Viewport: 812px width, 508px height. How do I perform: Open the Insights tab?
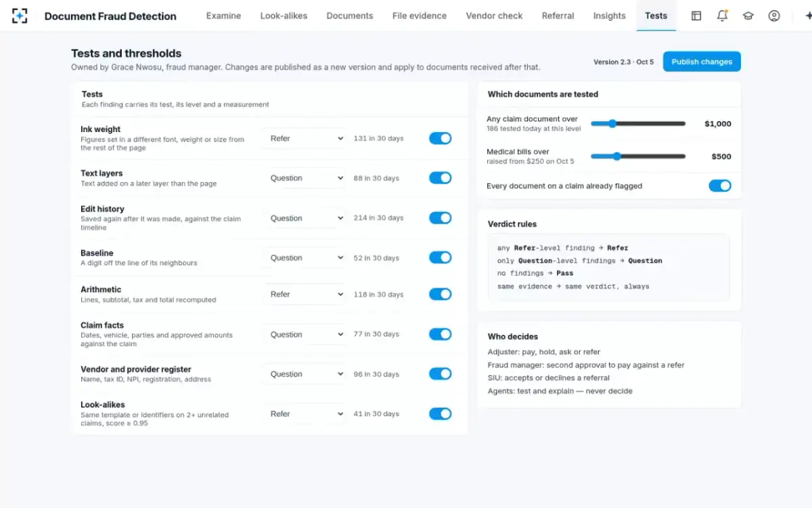[609, 16]
